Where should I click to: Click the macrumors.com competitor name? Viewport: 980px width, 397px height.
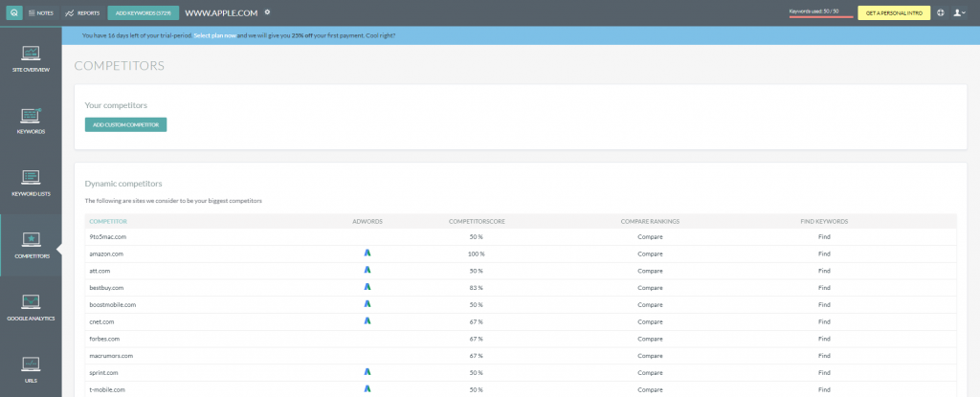pos(111,356)
